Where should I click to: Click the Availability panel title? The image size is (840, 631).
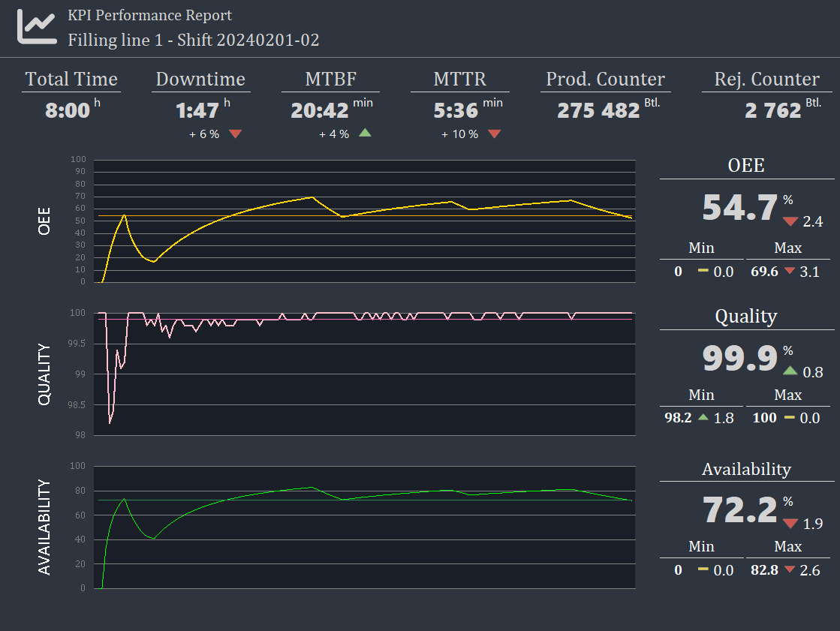746,469
